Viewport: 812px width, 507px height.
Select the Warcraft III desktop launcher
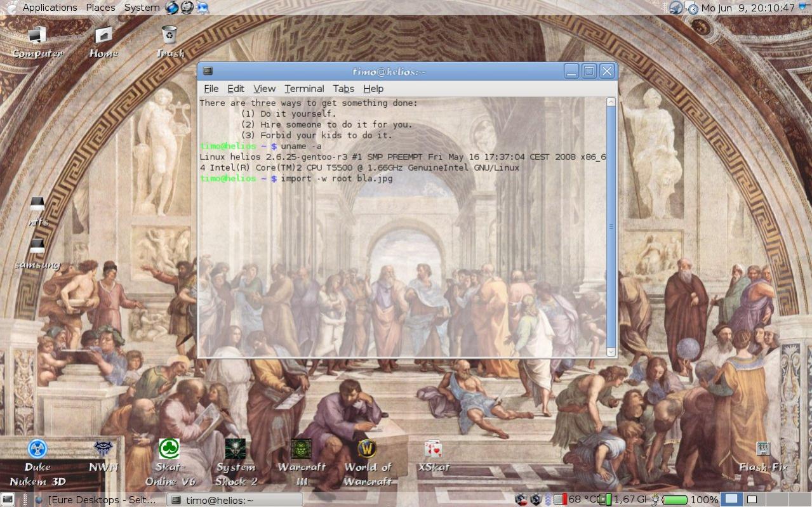tap(302, 463)
